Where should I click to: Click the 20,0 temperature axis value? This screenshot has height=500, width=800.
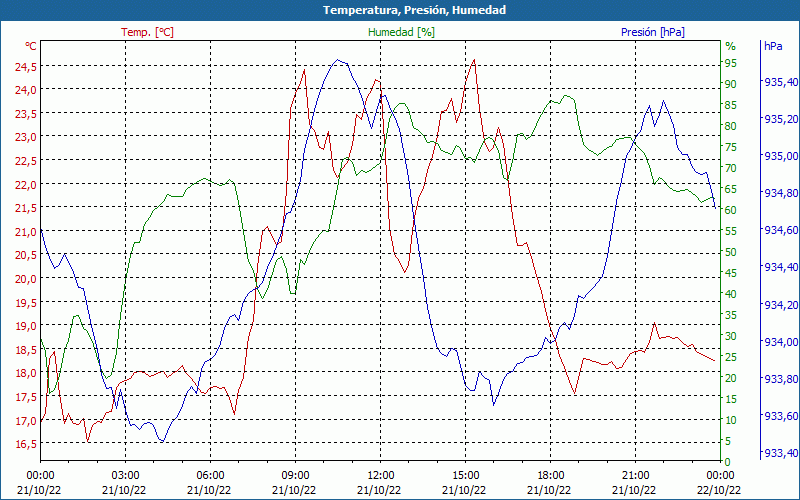click(x=26, y=279)
